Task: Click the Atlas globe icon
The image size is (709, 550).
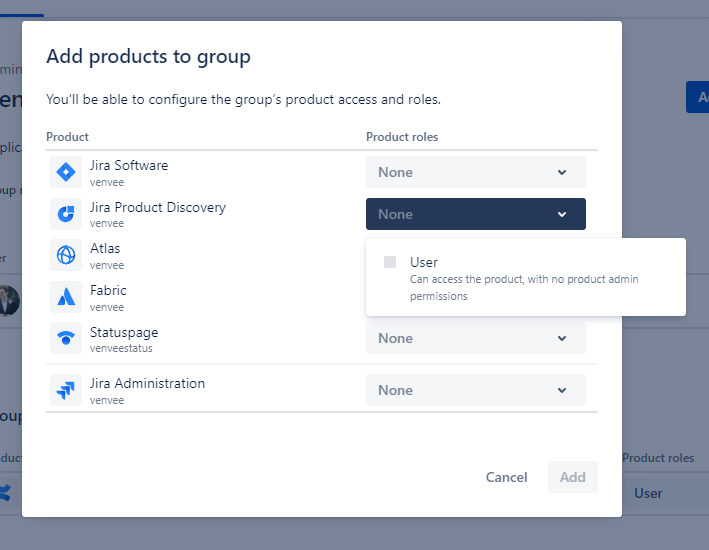Action: coord(66,255)
